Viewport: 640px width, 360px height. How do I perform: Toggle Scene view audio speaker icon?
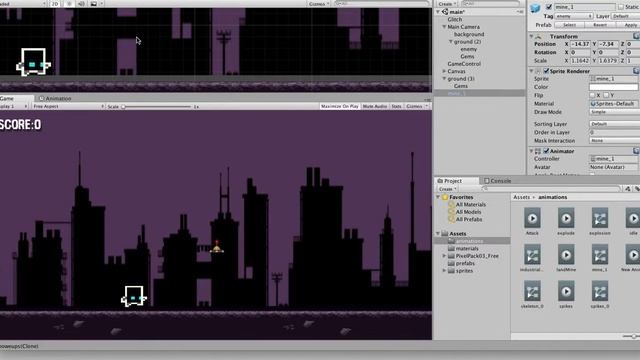pos(81,4)
